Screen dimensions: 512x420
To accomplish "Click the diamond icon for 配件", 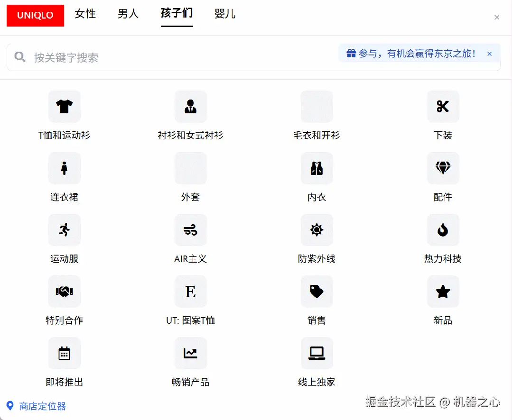I will tap(443, 168).
